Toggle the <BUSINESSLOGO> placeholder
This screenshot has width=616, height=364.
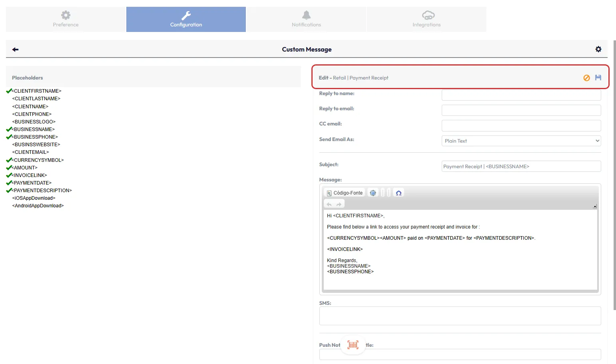pyautogui.click(x=34, y=122)
